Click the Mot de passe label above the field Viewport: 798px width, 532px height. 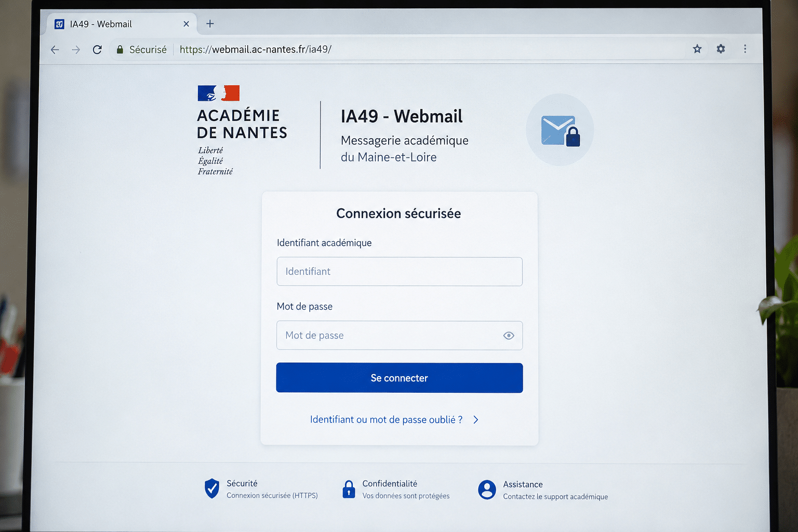tap(304, 307)
